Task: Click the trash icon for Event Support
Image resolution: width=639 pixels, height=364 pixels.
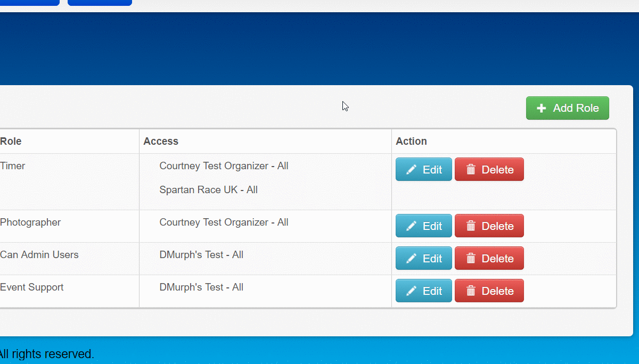Action: (471, 291)
